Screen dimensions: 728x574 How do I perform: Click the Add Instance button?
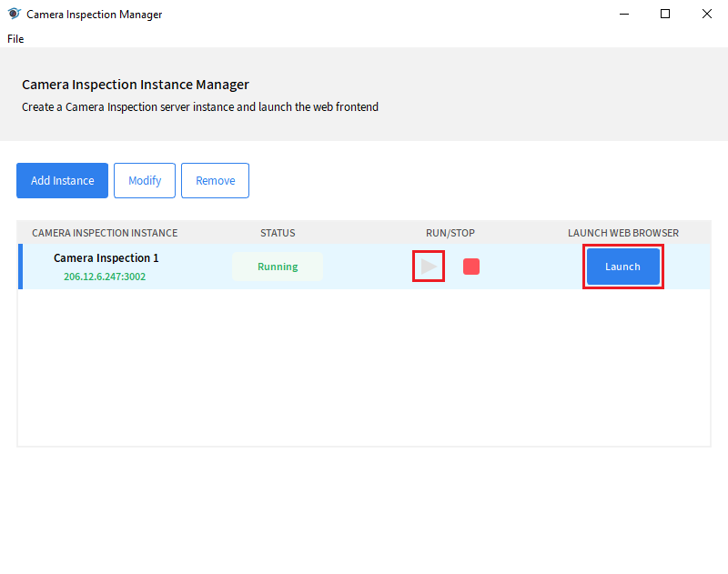(x=62, y=180)
